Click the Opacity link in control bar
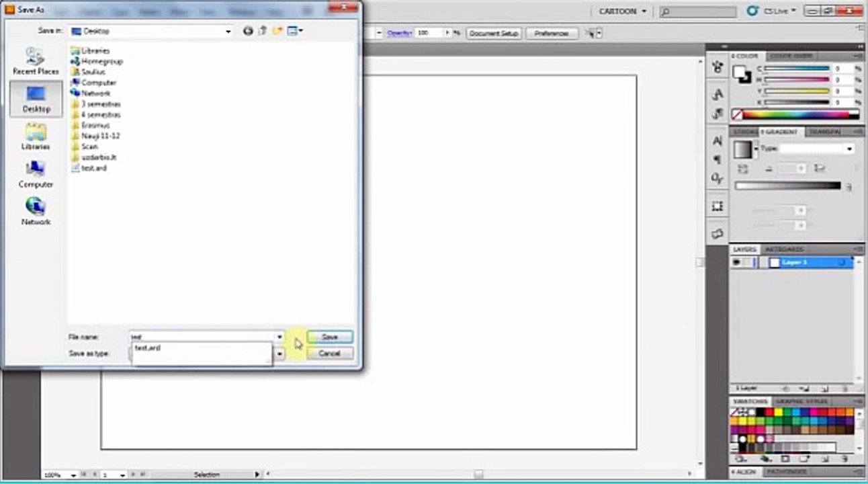The width and height of the screenshot is (868, 484). coord(399,33)
